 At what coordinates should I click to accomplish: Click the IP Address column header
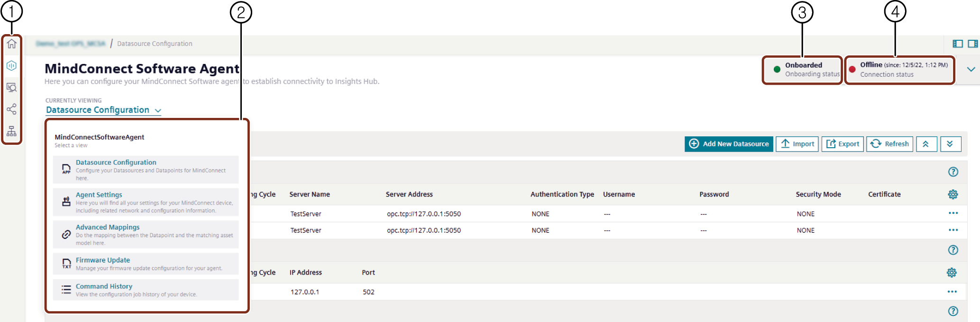click(x=306, y=272)
